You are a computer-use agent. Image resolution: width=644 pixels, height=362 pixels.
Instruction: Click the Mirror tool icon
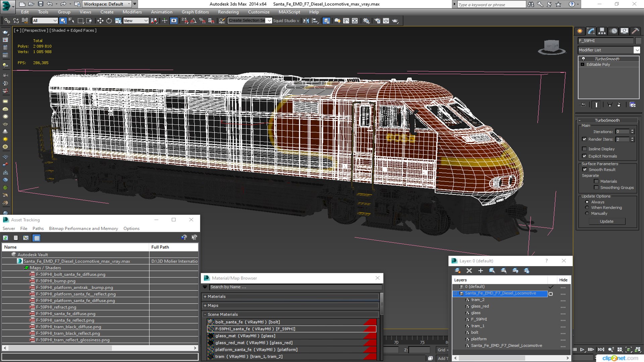[x=306, y=21]
